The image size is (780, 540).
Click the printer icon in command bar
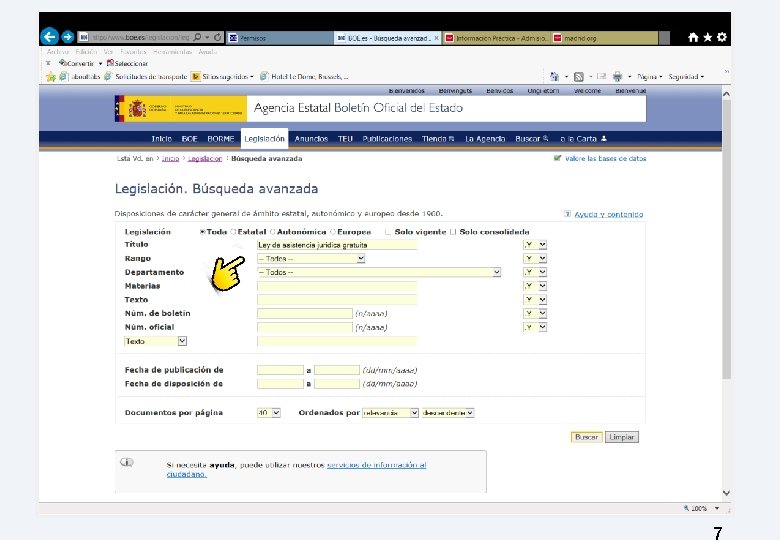[617, 77]
